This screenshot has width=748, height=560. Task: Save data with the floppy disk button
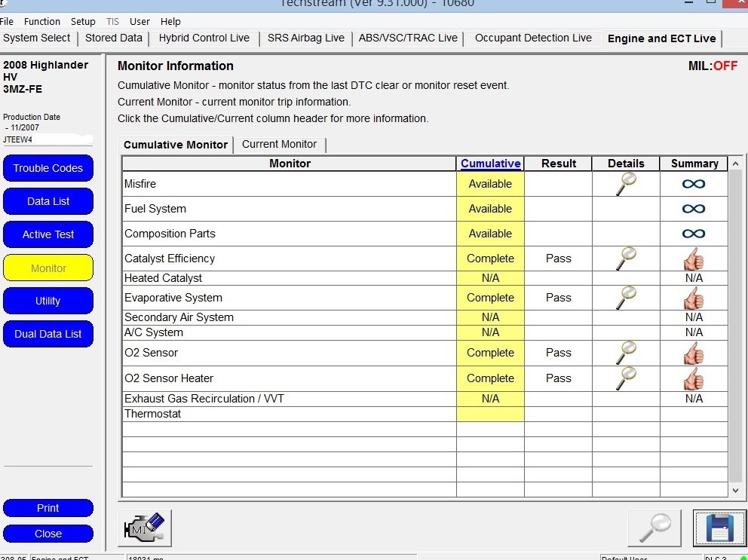click(x=720, y=528)
